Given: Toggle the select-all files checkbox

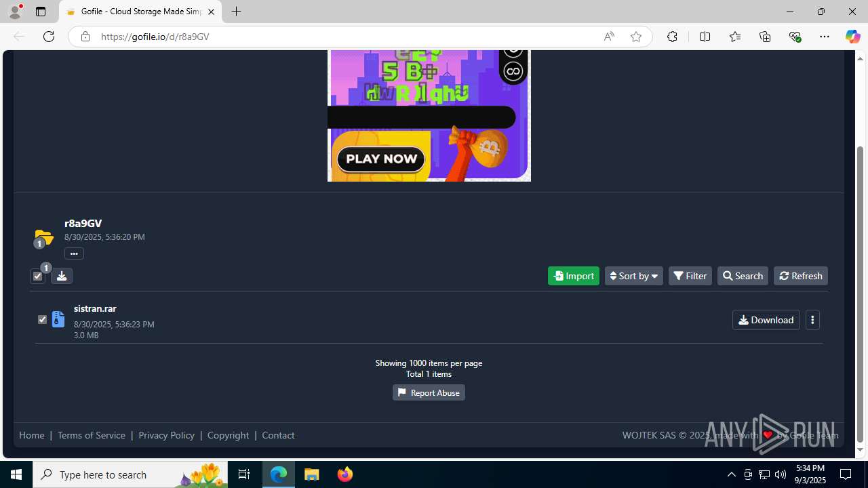Looking at the screenshot, I should point(37,276).
